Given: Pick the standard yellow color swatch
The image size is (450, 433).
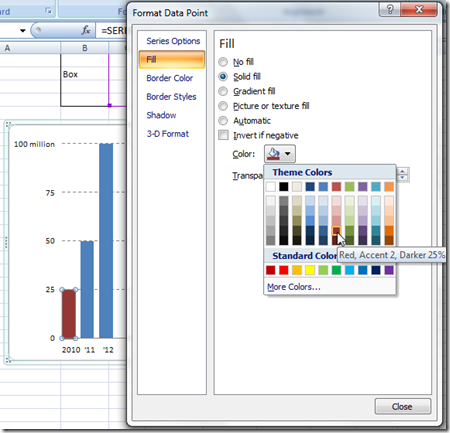Looking at the screenshot, I should click(x=310, y=270).
